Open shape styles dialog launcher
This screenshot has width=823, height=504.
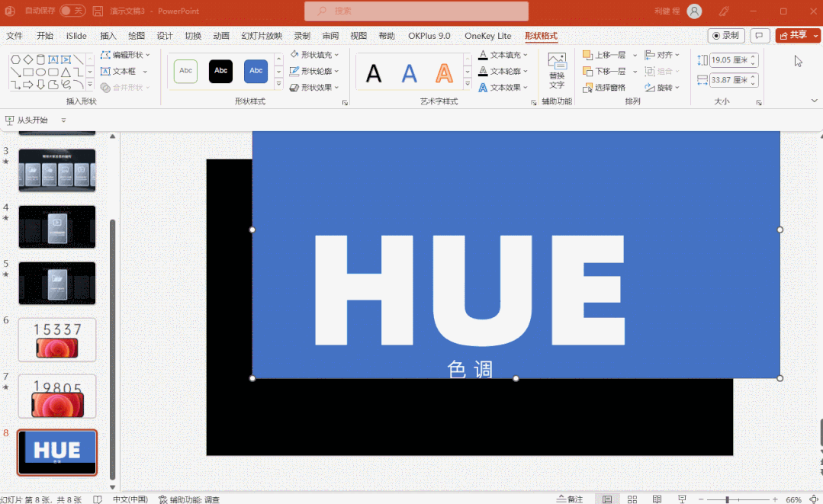[x=345, y=103]
